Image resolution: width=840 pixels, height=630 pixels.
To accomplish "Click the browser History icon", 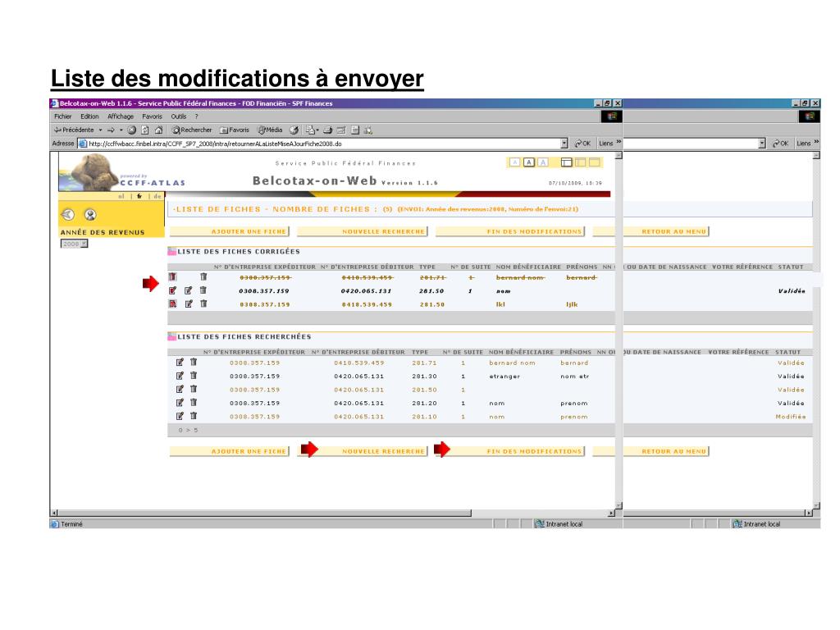I will (294, 130).
